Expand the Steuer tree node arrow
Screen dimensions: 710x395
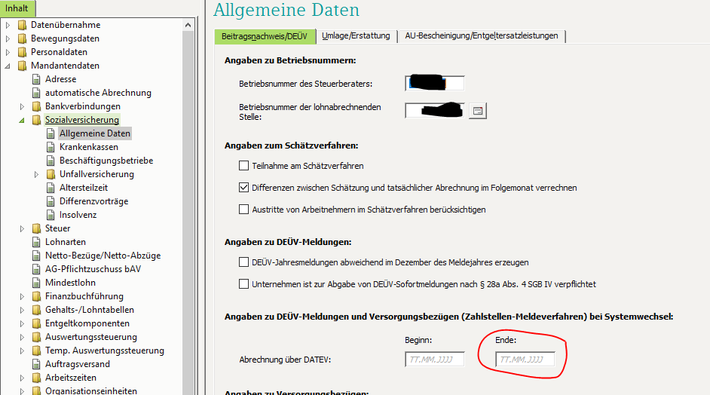tap(22, 229)
